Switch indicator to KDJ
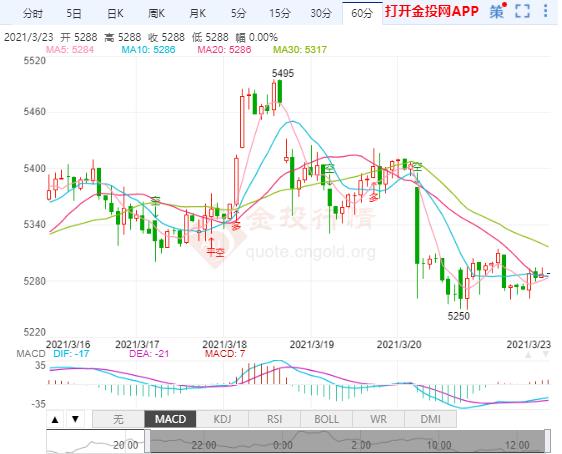 pos(222,419)
